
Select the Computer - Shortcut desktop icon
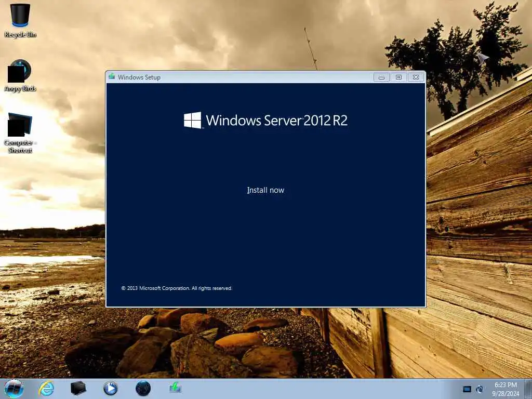pos(20,133)
